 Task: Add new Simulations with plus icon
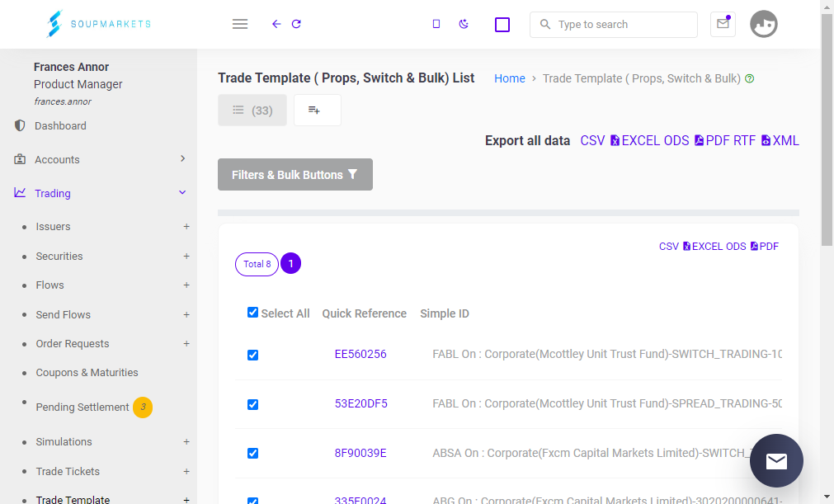pyautogui.click(x=186, y=442)
